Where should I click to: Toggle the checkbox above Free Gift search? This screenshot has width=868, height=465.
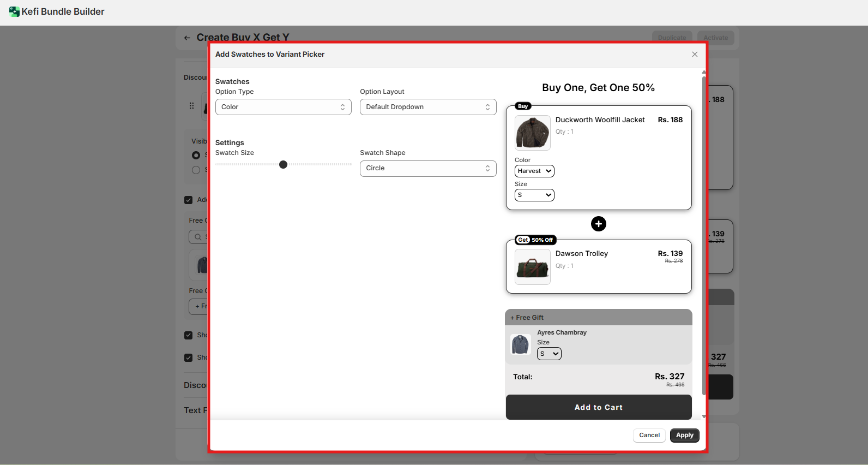pos(189,200)
